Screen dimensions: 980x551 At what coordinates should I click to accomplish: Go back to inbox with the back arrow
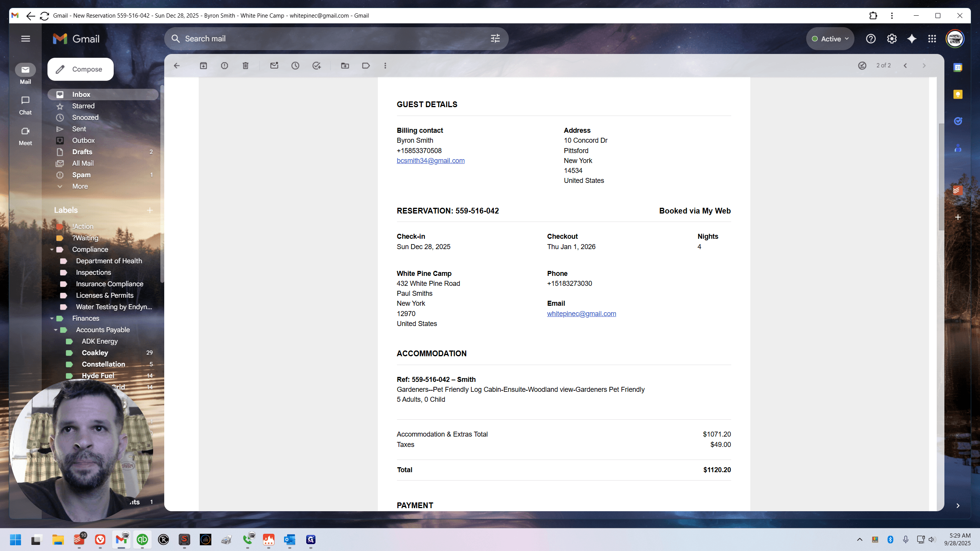(x=176, y=66)
